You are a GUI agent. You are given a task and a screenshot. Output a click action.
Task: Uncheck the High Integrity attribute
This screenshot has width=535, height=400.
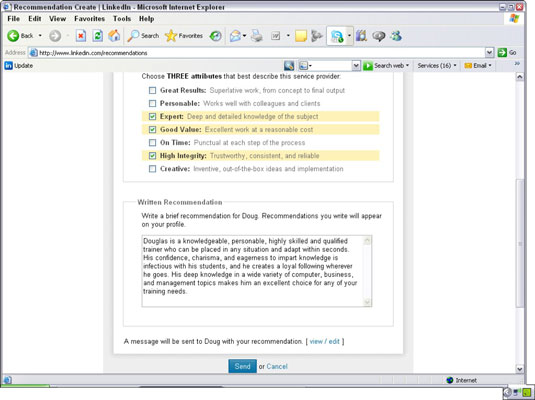pyautogui.click(x=153, y=156)
